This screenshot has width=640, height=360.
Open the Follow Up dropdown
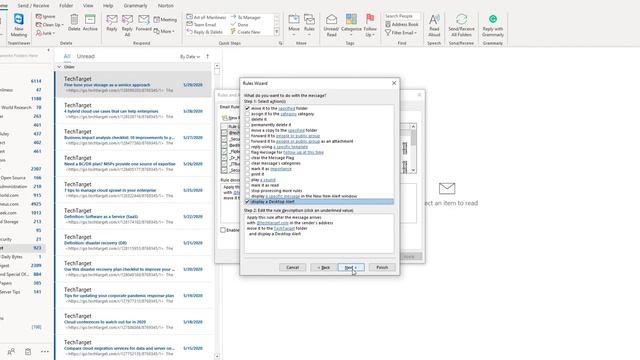(x=370, y=25)
